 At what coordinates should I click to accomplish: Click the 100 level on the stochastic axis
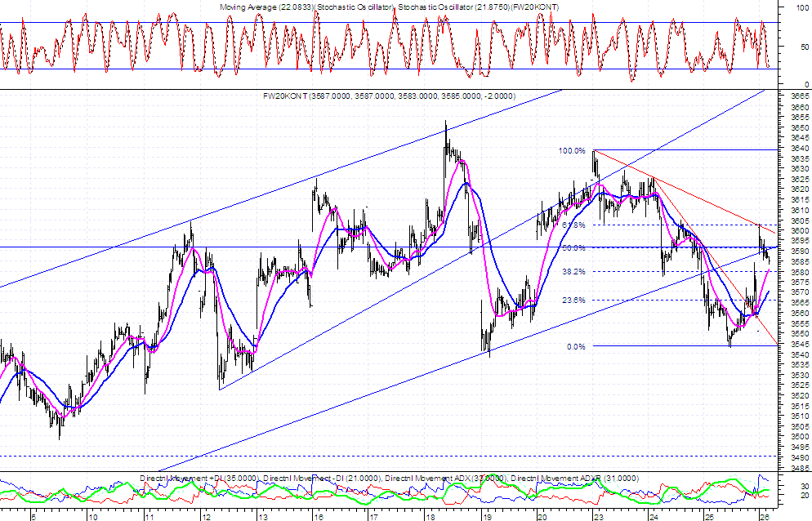pyautogui.click(x=802, y=8)
